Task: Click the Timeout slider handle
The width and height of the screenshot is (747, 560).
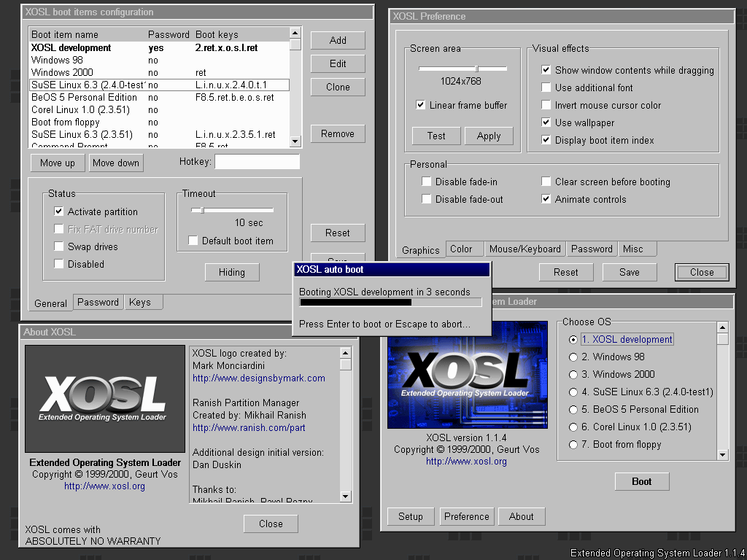Action: (x=202, y=210)
